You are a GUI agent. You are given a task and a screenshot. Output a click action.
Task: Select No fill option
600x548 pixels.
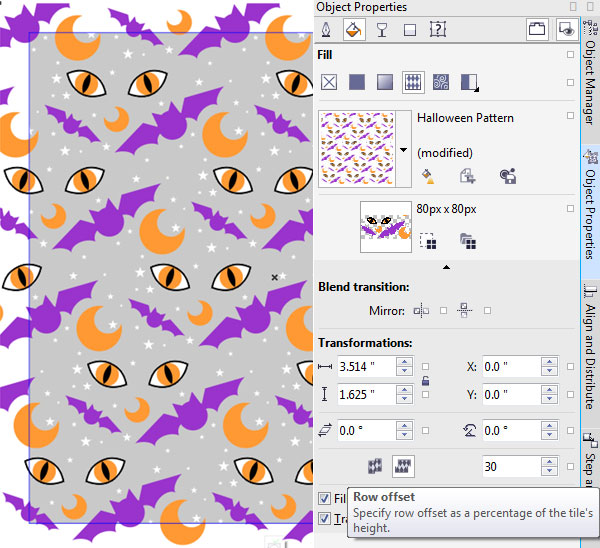[x=329, y=82]
